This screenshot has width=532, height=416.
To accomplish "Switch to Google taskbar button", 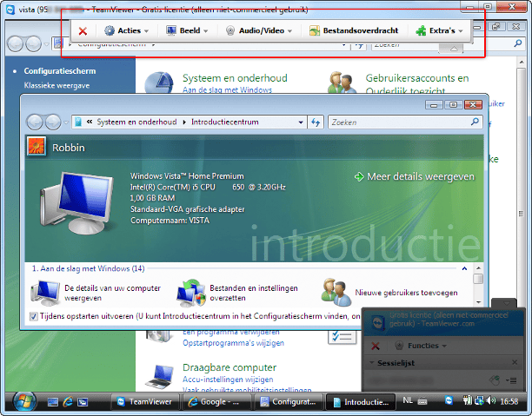I will [216, 402].
